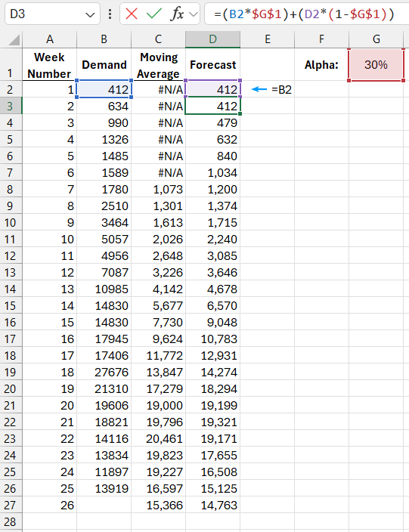409x532 pixels.
Task: Select column C header
Action: 158,39
